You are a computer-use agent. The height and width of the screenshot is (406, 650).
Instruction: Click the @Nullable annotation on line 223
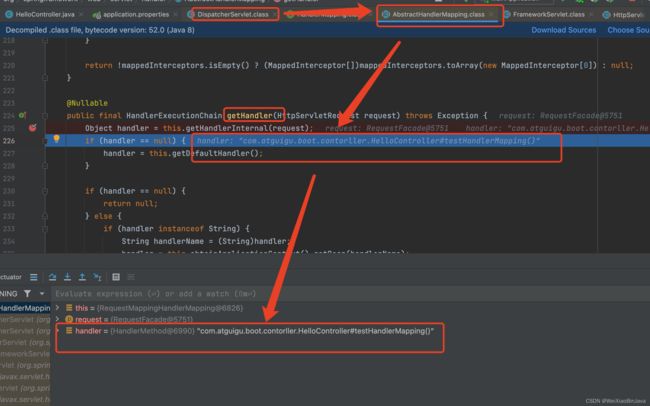[x=87, y=102]
